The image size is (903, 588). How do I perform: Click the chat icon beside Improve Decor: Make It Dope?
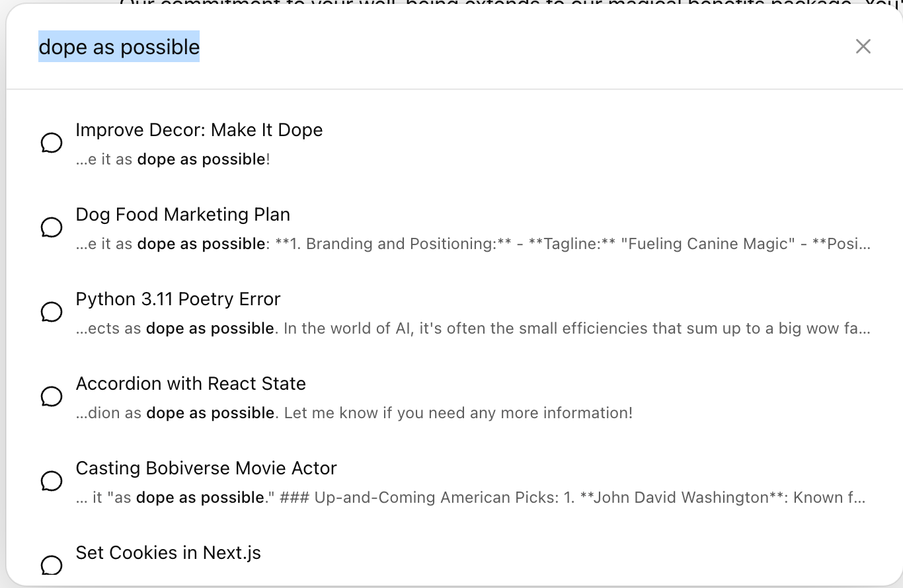pyautogui.click(x=52, y=143)
